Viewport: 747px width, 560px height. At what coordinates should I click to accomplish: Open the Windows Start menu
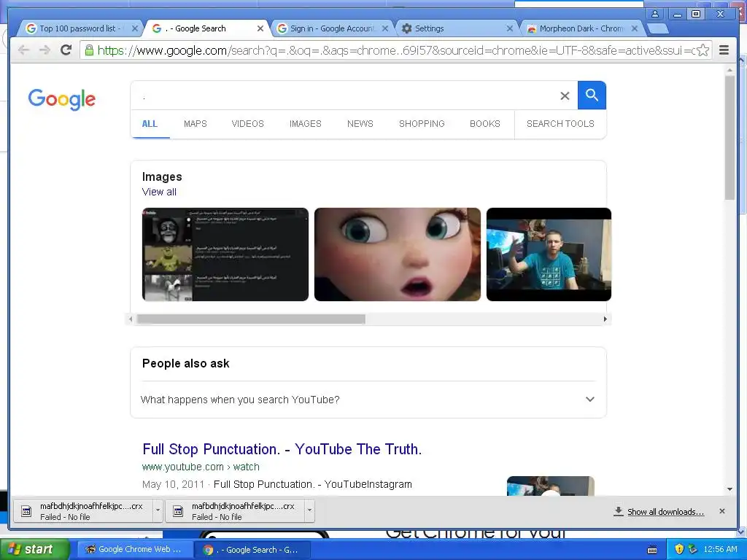pyautogui.click(x=35, y=549)
